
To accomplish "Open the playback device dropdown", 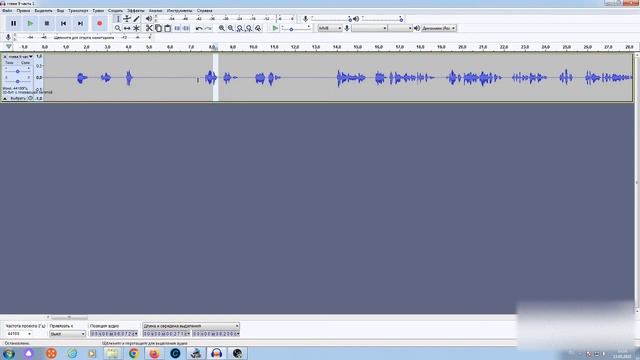I will point(439,28).
